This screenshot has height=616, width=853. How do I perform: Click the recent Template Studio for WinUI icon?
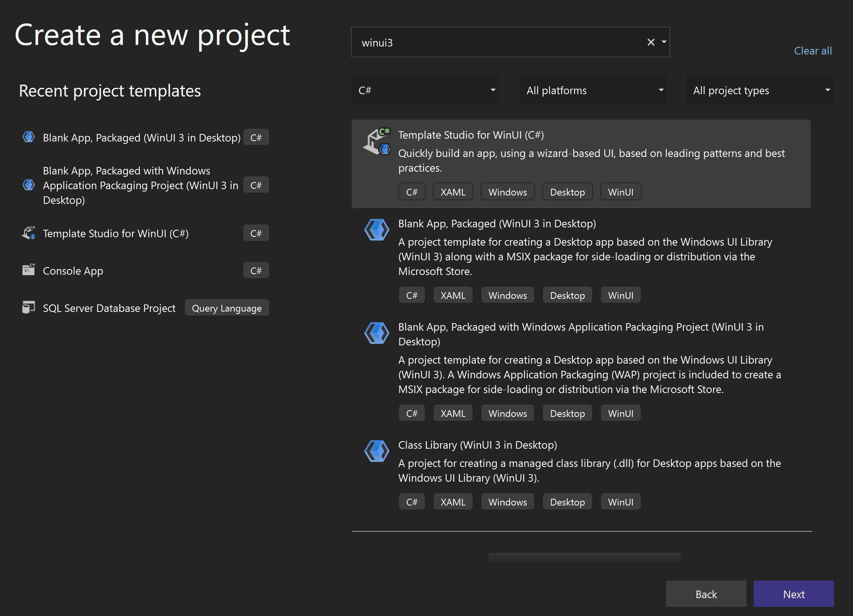tap(29, 233)
